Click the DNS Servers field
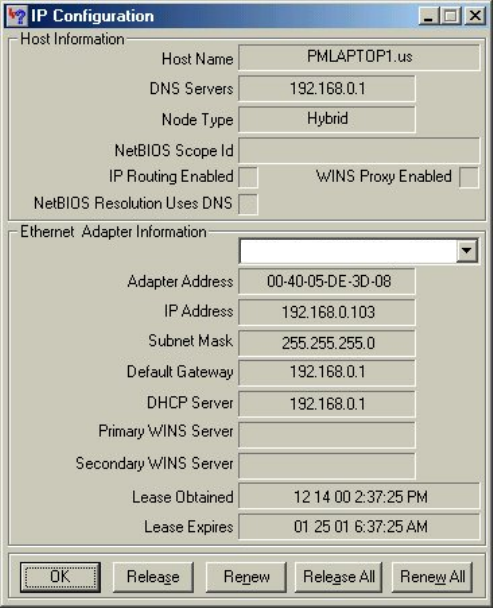493x608 pixels. tap(327, 89)
